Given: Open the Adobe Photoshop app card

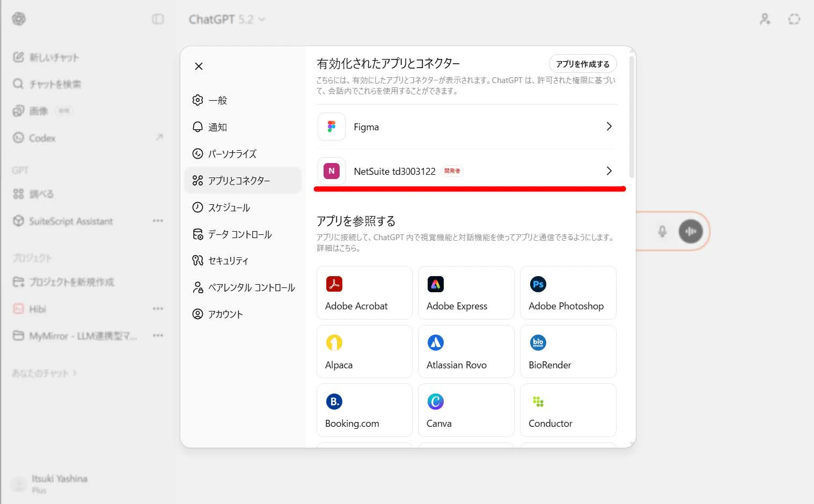Looking at the screenshot, I should (x=568, y=293).
